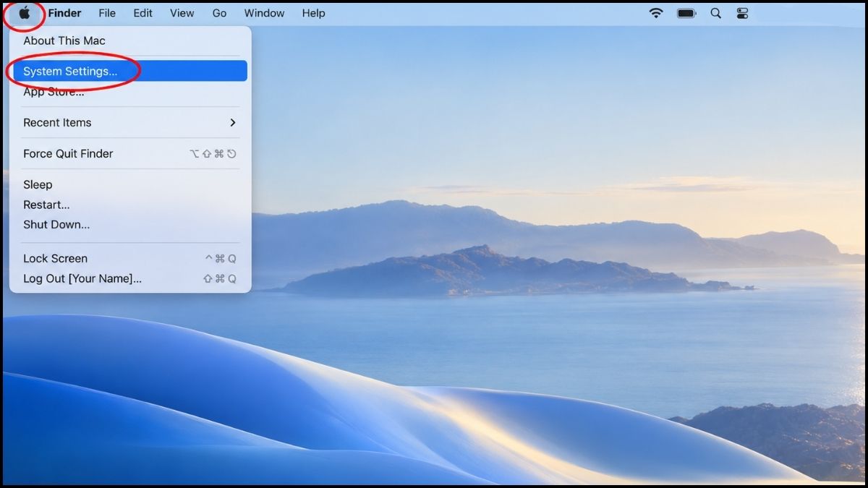Open System Settings from the Apple menu
The image size is (868, 488).
[130, 71]
